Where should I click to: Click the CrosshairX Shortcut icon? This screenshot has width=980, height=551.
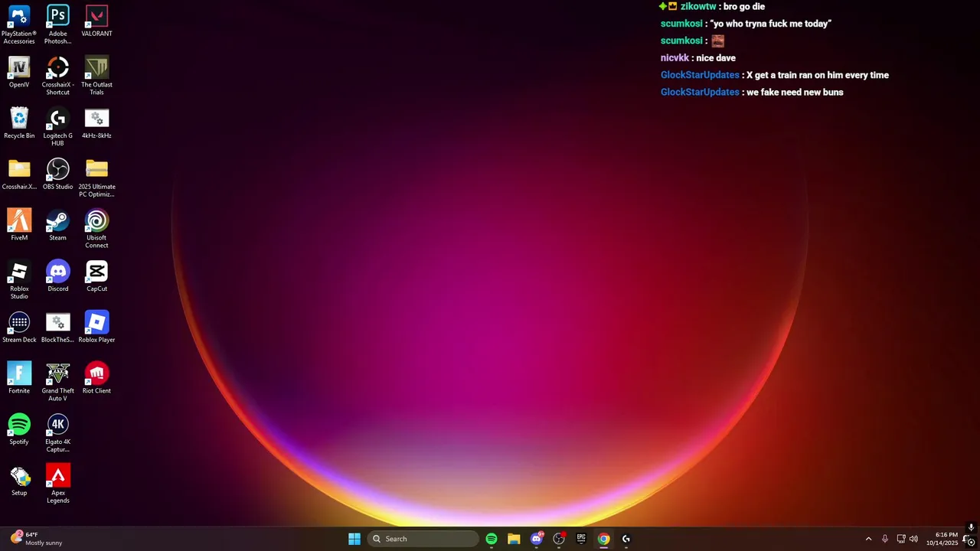(58, 76)
